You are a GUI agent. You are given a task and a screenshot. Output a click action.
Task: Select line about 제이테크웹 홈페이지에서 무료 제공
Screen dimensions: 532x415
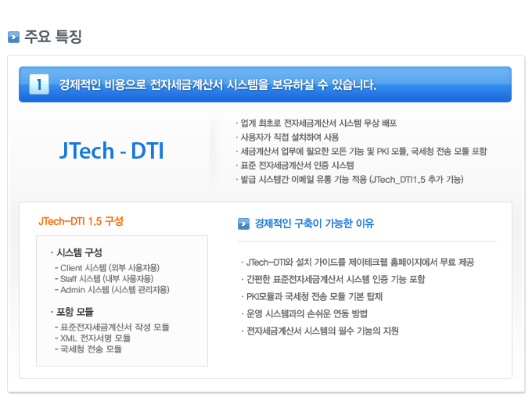point(358,262)
